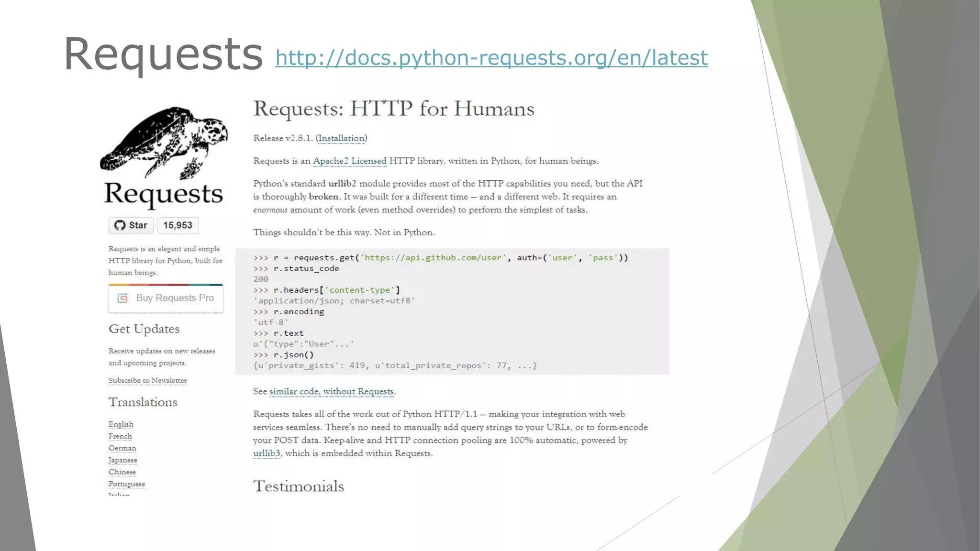Click 'application/json; charset=utf8' output
The height and width of the screenshot is (551, 980).
(x=334, y=301)
